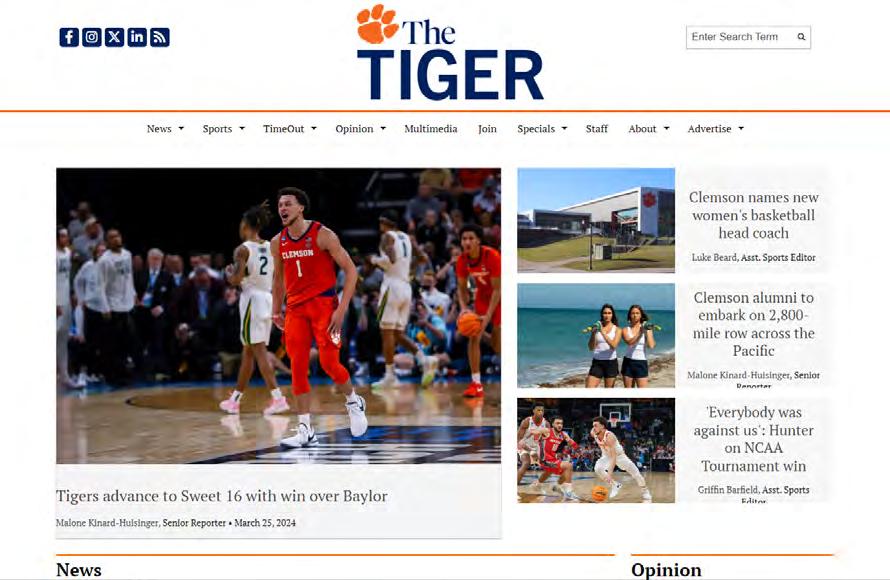
Task: Open Luke Beard author link
Action: click(714, 257)
